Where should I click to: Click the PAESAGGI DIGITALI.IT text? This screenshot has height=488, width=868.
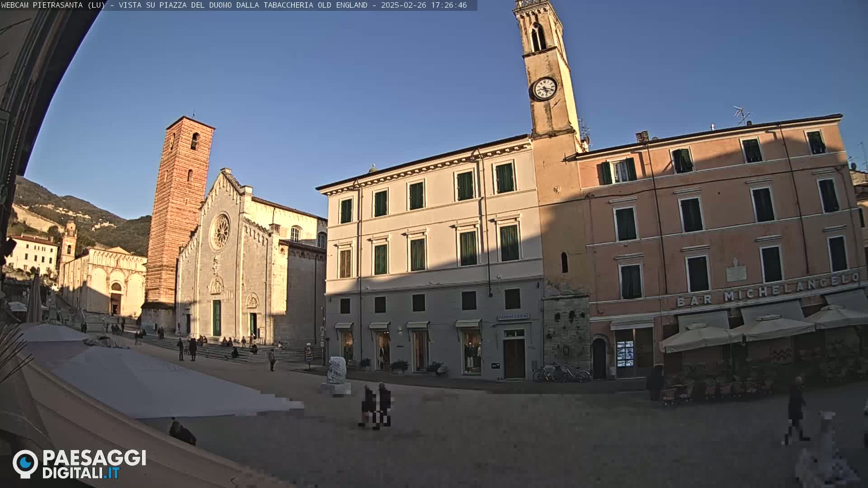[94, 465]
